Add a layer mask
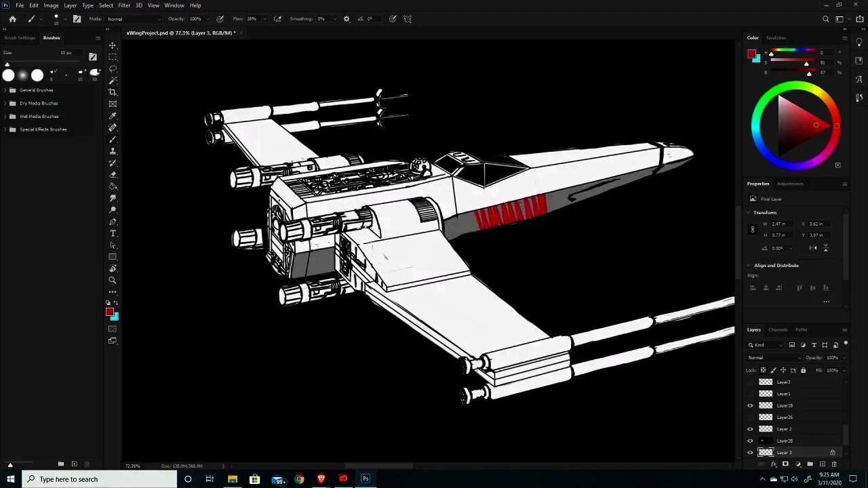 (785, 464)
